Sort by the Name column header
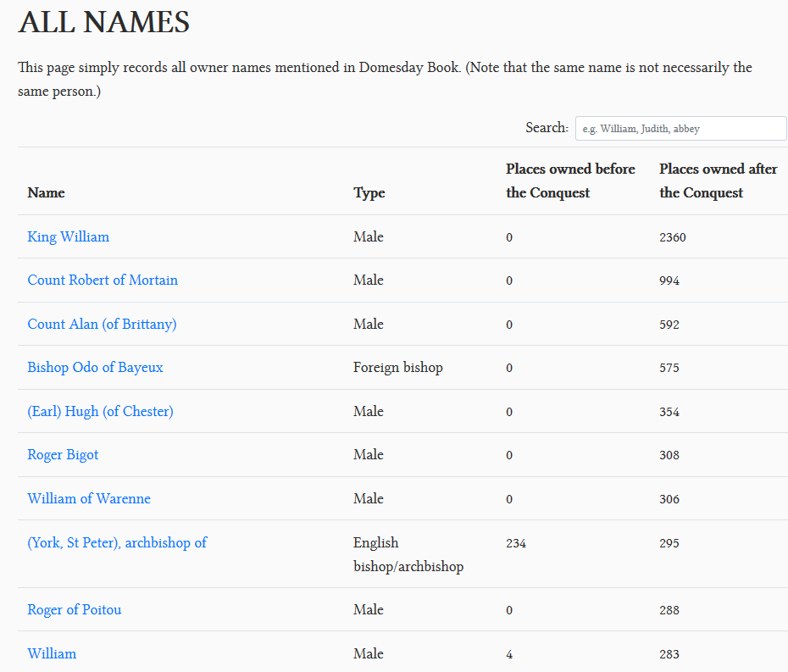788x672 pixels. pyautogui.click(x=47, y=193)
